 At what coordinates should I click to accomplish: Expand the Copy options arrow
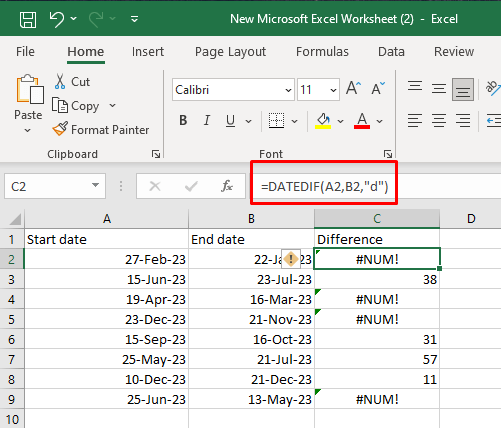point(112,106)
